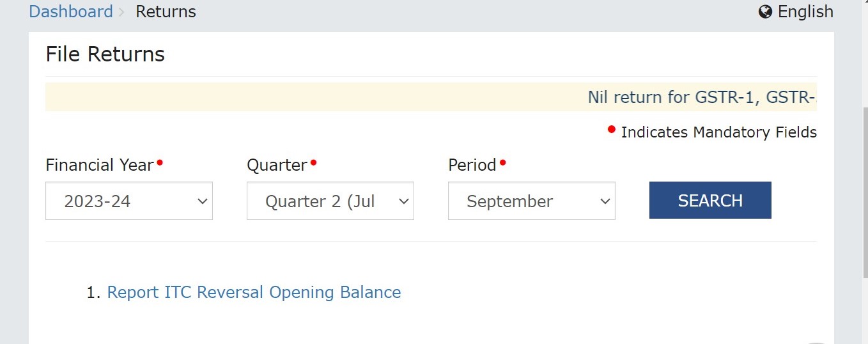Open the English language selector
Screen dimensions: 868x344
click(796, 12)
